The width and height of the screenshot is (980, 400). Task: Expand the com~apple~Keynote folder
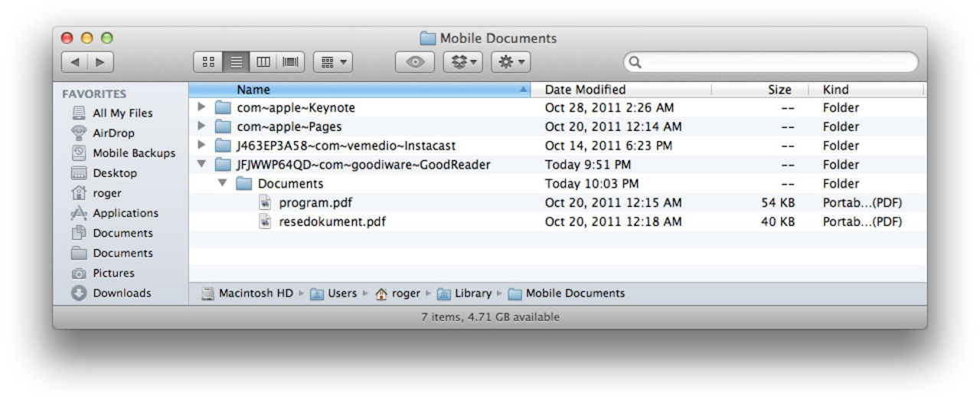201,107
